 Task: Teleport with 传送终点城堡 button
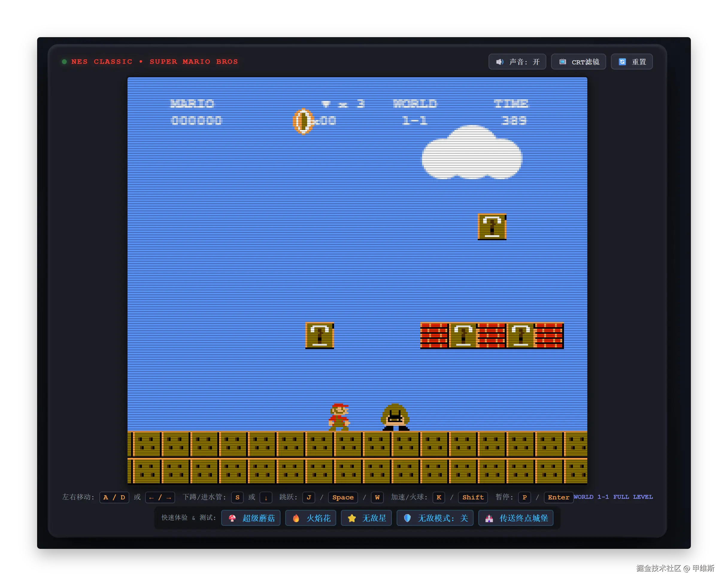pos(515,518)
